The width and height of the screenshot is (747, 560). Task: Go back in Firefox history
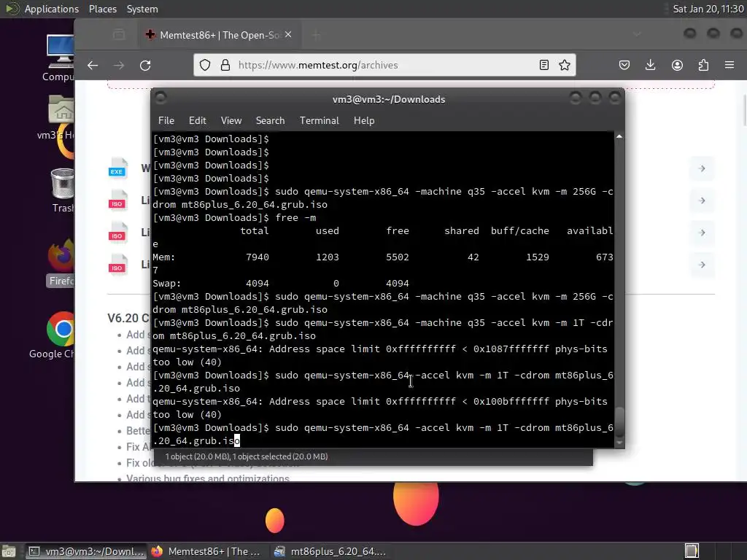point(93,65)
